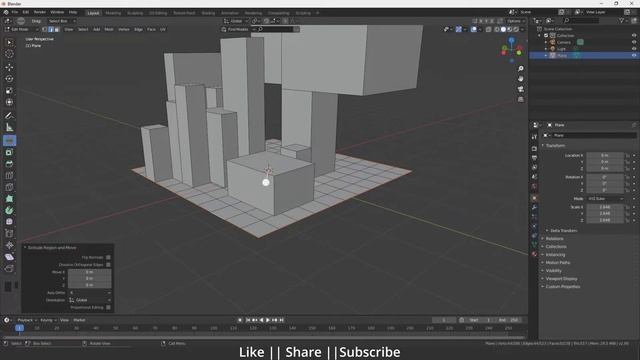Screen dimensions: 640x360
Task: Select the Rip Region tool
Action: pyautogui.click(x=9, y=268)
